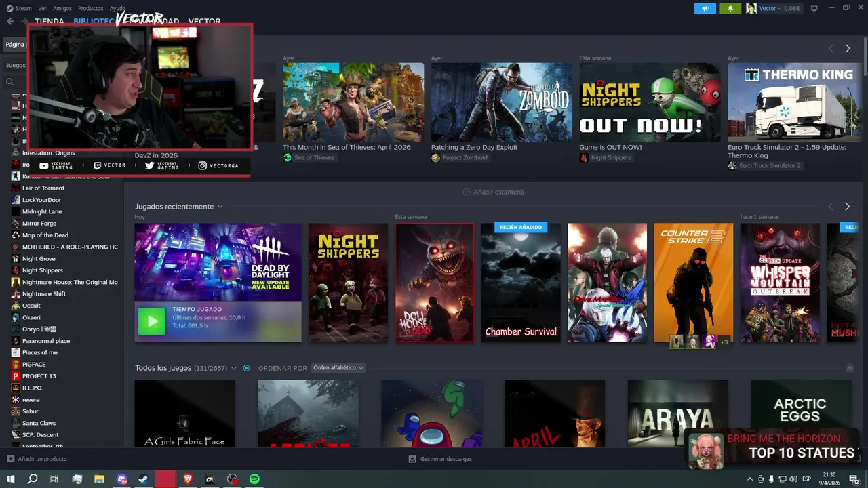
Task: Open the Productos menu
Action: [91, 8]
